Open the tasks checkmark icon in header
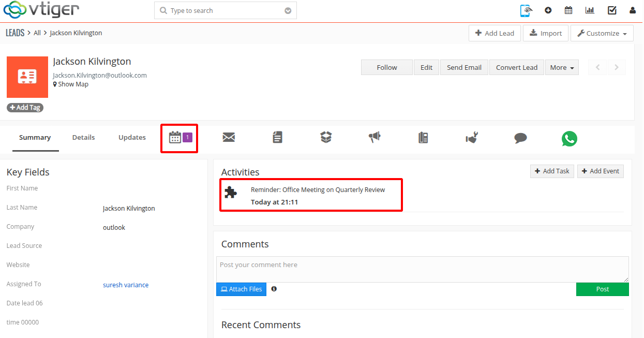This screenshot has width=644, height=338. point(612,10)
